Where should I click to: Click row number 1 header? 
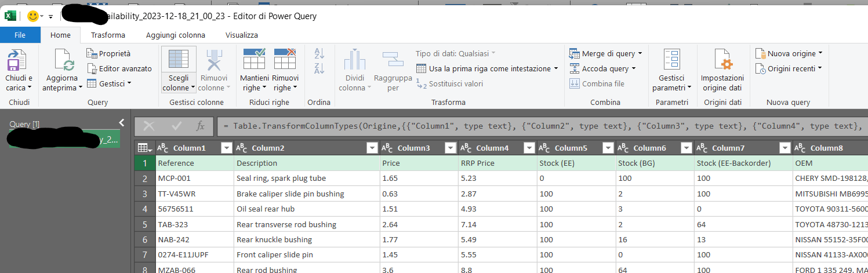tap(144, 163)
